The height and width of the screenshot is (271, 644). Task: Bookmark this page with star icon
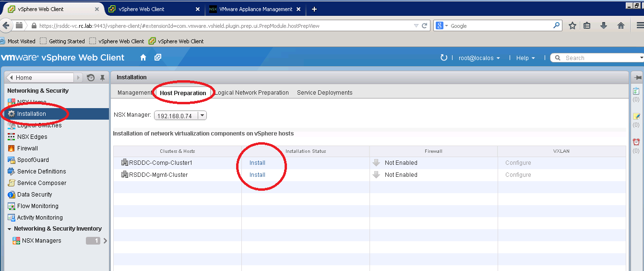[x=572, y=26]
